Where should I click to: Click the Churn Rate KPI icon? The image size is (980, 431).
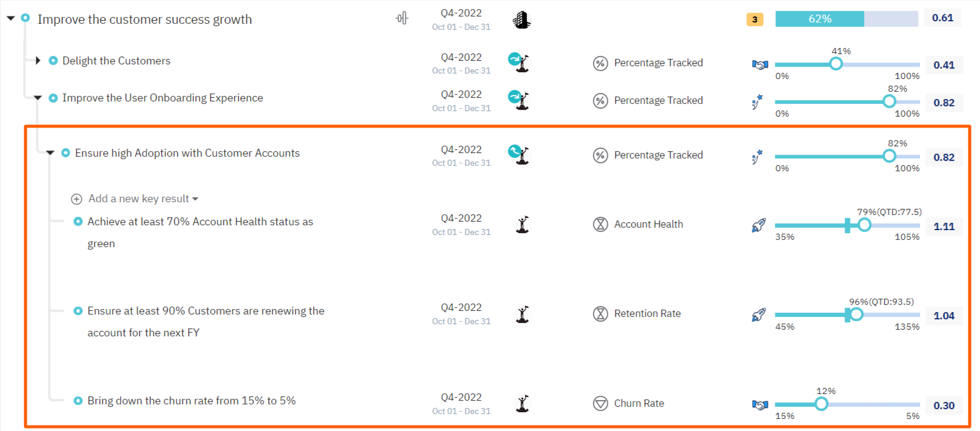tap(600, 404)
